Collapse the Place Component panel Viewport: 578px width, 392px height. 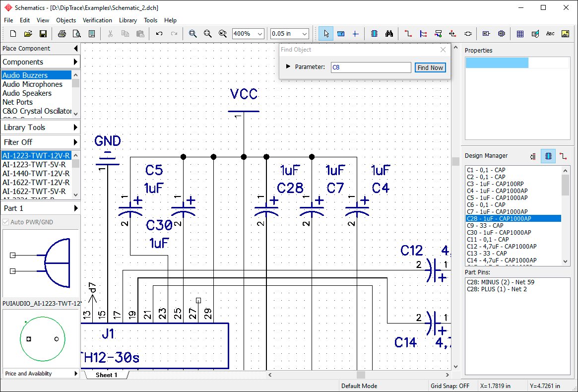(x=75, y=48)
